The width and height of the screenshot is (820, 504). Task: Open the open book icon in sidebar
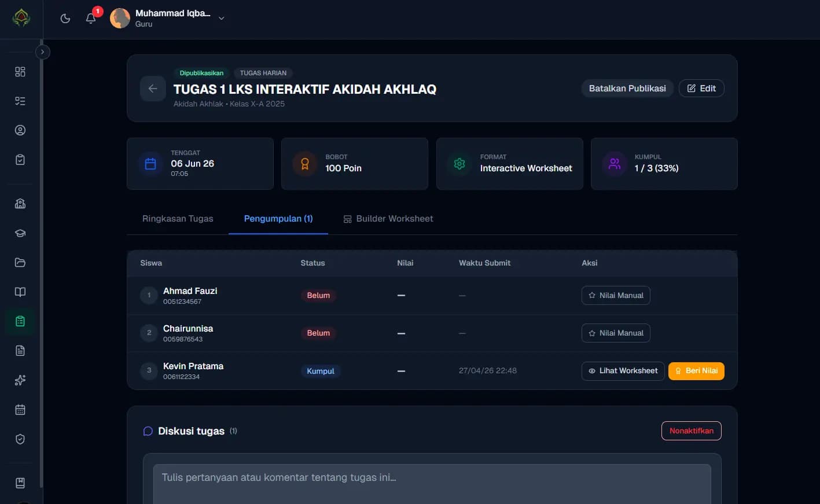point(20,292)
